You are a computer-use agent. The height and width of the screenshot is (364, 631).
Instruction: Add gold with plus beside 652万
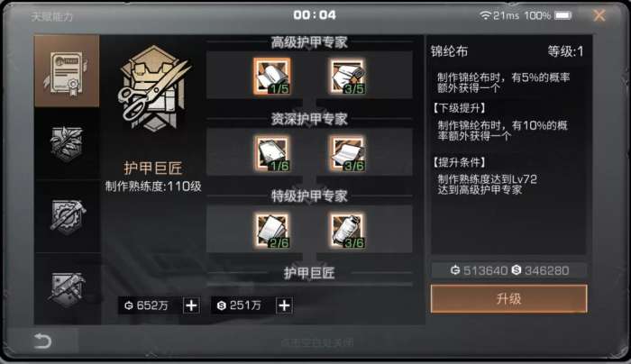191,305
